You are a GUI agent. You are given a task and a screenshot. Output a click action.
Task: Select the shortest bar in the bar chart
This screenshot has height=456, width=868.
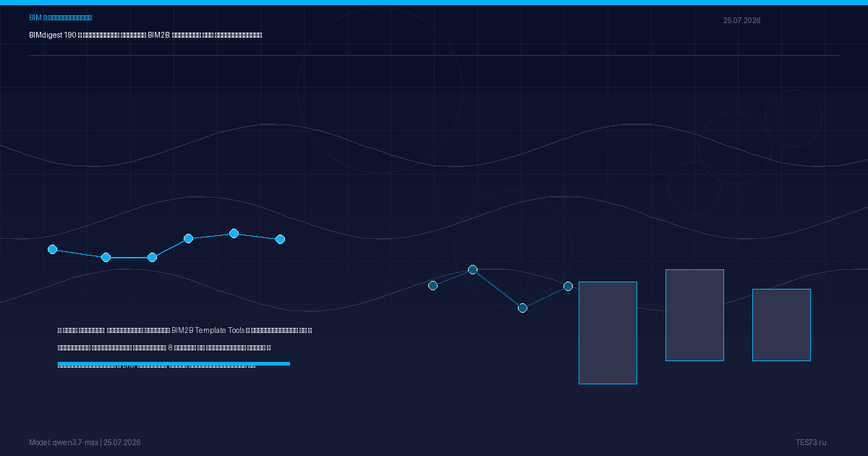point(781,325)
